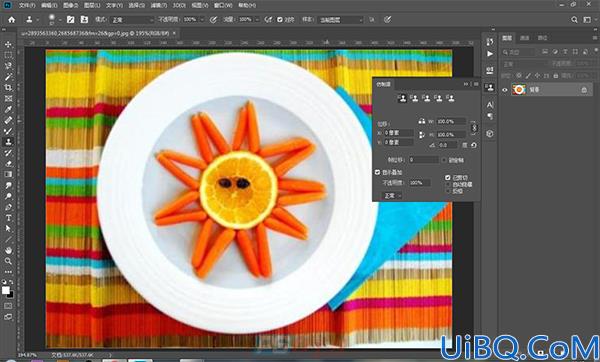Toggle Show Overlay checkbox
This screenshot has height=362, width=600.
tap(377, 173)
